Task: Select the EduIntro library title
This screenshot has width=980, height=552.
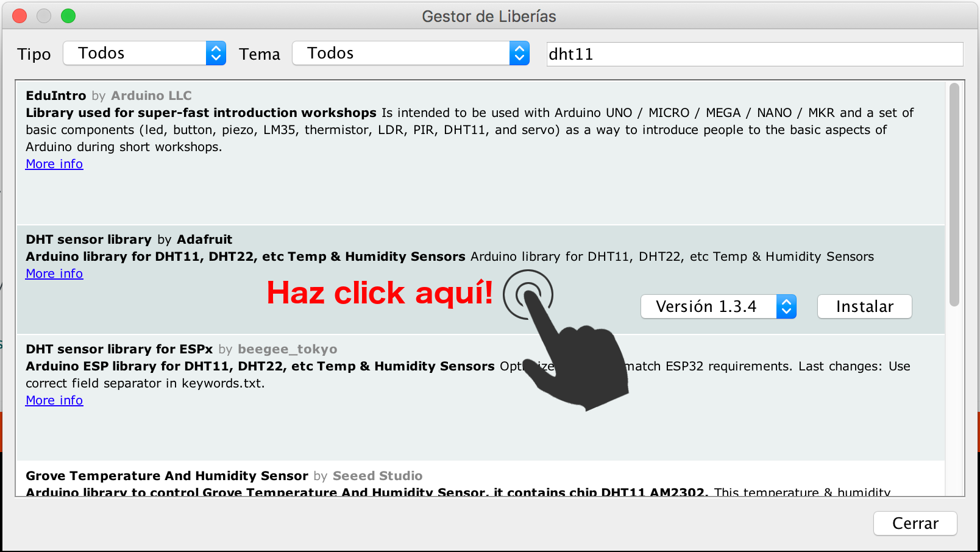Action: pos(56,96)
